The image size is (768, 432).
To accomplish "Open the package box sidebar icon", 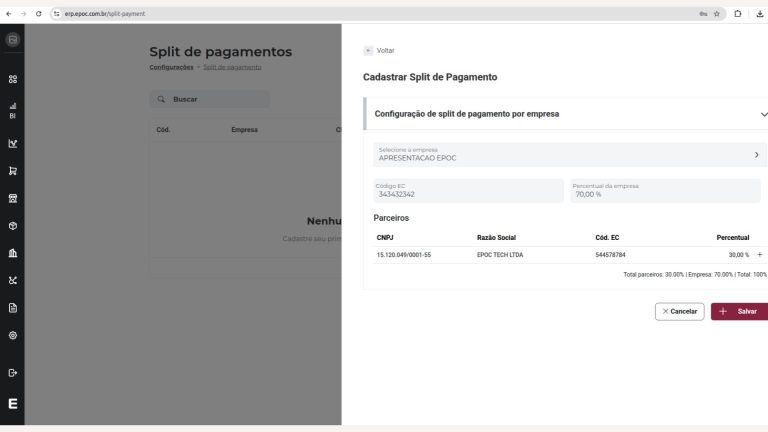I will click(13, 226).
